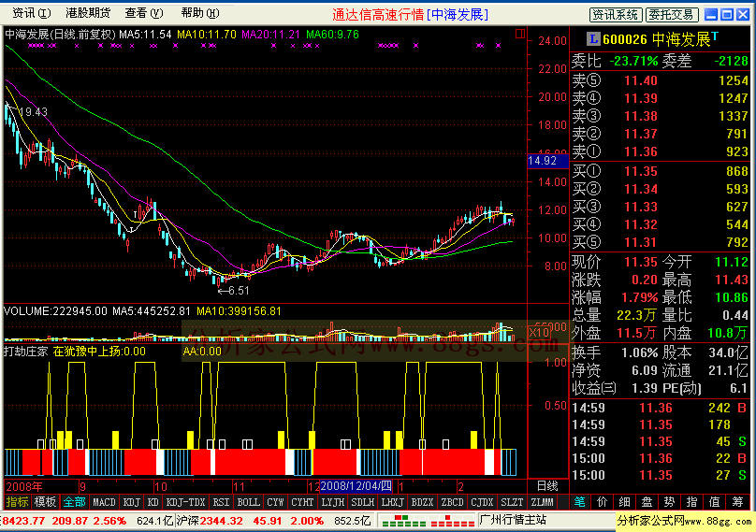Viewport: 756px width, 532px height.
Task: Click the 打劫庄家 indicator name
Action: tap(25, 352)
